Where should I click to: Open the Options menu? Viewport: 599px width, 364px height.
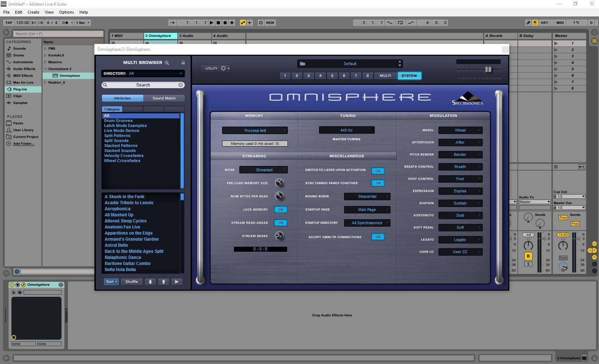coord(67,12)
